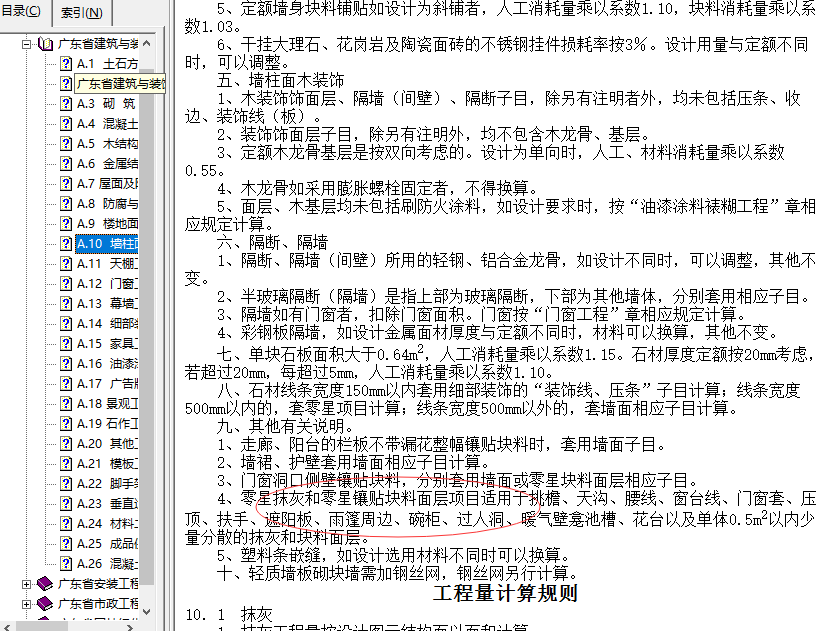Click the tree panel vertical scrollbar thumb

[147, 327]
